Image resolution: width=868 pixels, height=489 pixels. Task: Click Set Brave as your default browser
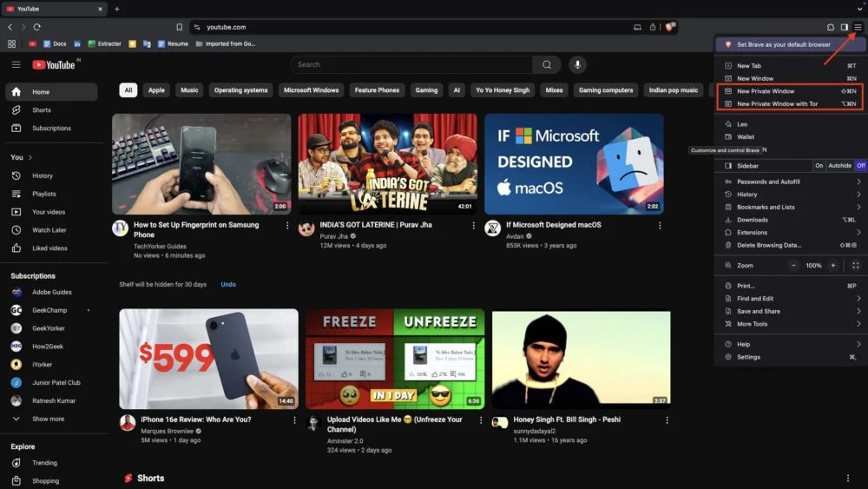tap(783, 44)
